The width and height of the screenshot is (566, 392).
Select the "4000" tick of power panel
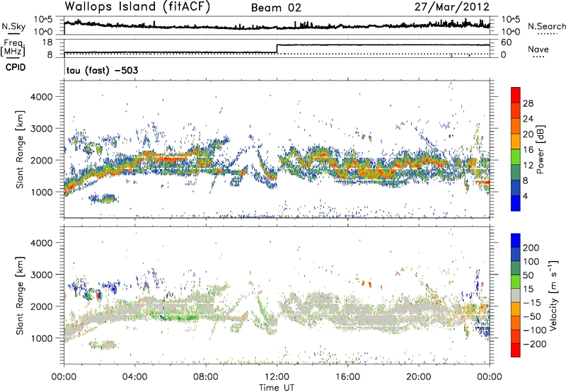point(41,97)
